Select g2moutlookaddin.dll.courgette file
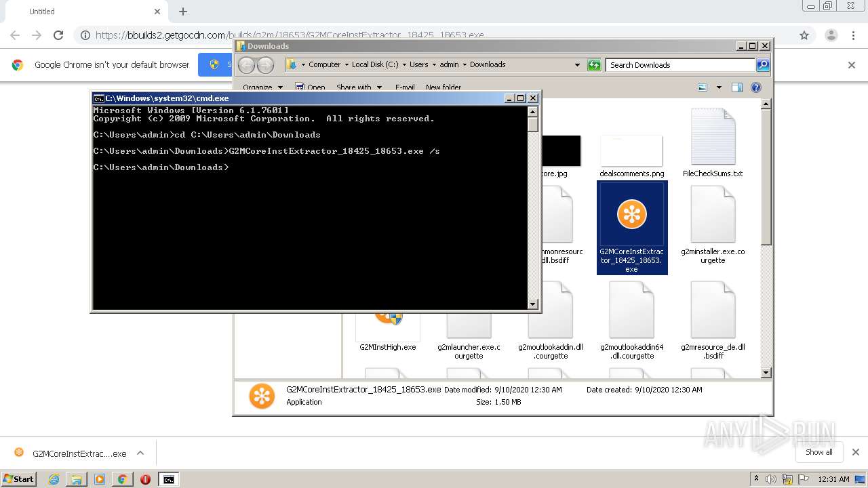This screenshot has height=488, width=868. tap(551, 322)
